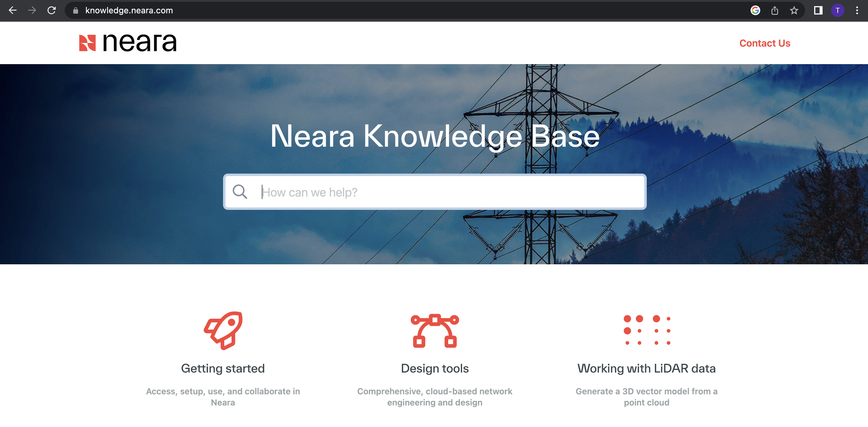This screenshot has width=868, height=427.
Task: Click the browser forward arrow
Action: [32, 10]
